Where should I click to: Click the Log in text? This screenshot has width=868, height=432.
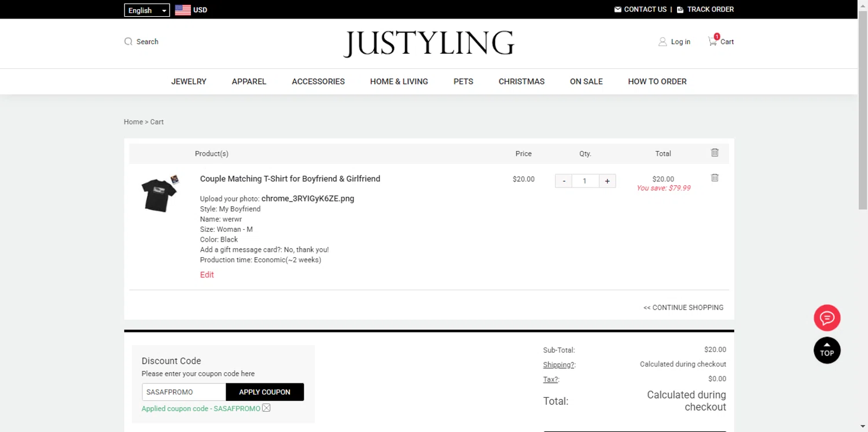tap(681, 42)
